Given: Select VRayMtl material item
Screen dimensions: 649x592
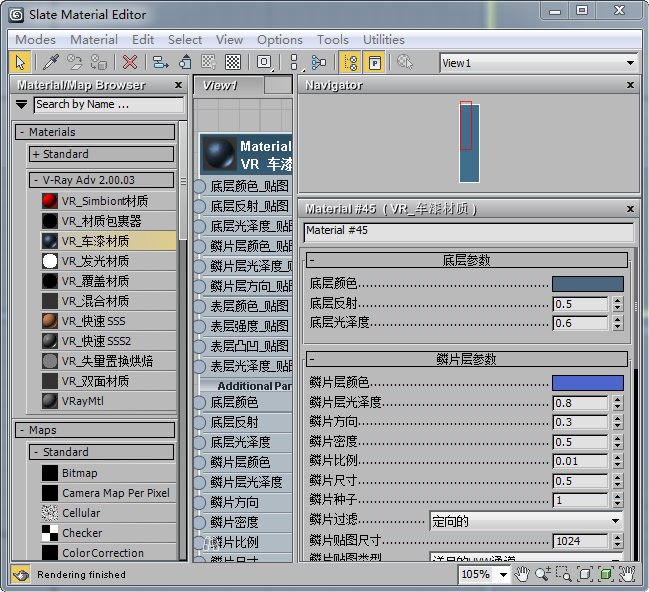Looking at the screenshot, I should pos(108,401).
